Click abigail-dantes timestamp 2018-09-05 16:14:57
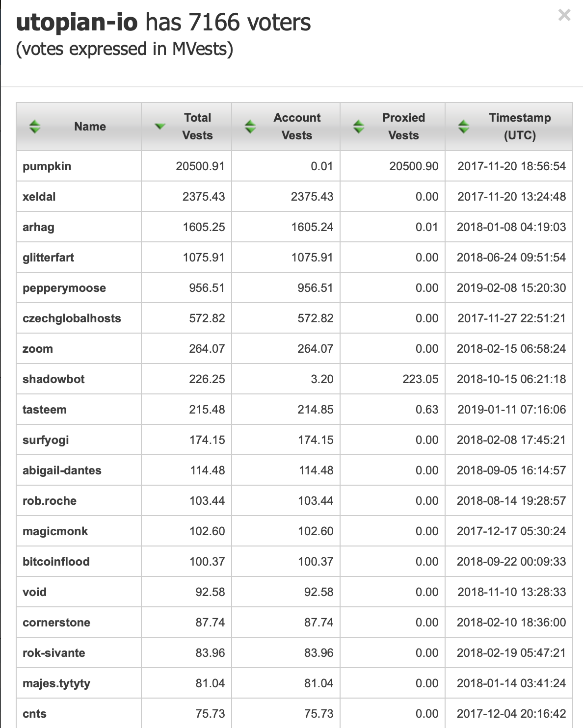Screen dimensions: 583x728 (x=511, y=470)
